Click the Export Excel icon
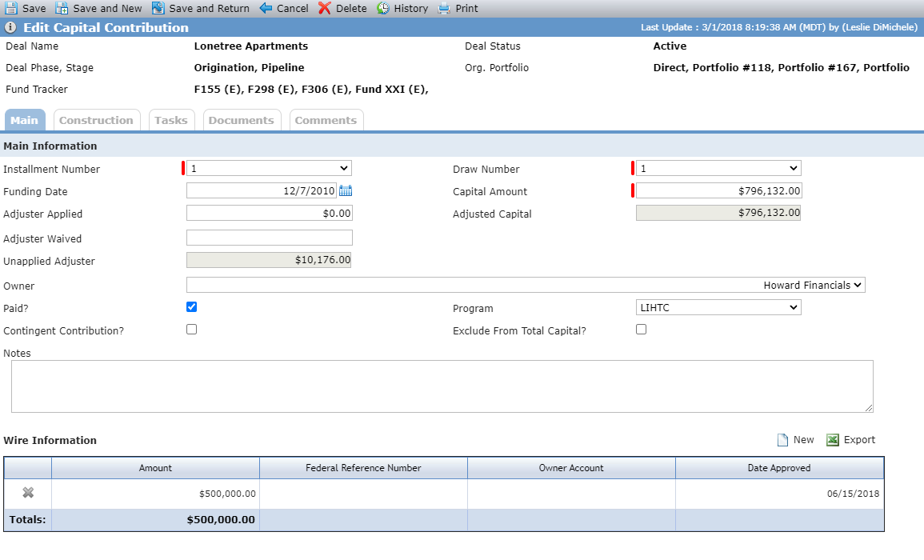Image resolution: width=924 pixels, height=560 pixels. click(x=833, y=440)
